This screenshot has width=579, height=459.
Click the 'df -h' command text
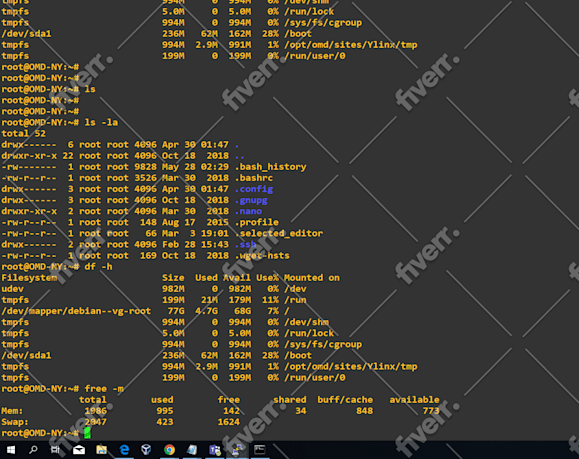[x=98, y=267]
